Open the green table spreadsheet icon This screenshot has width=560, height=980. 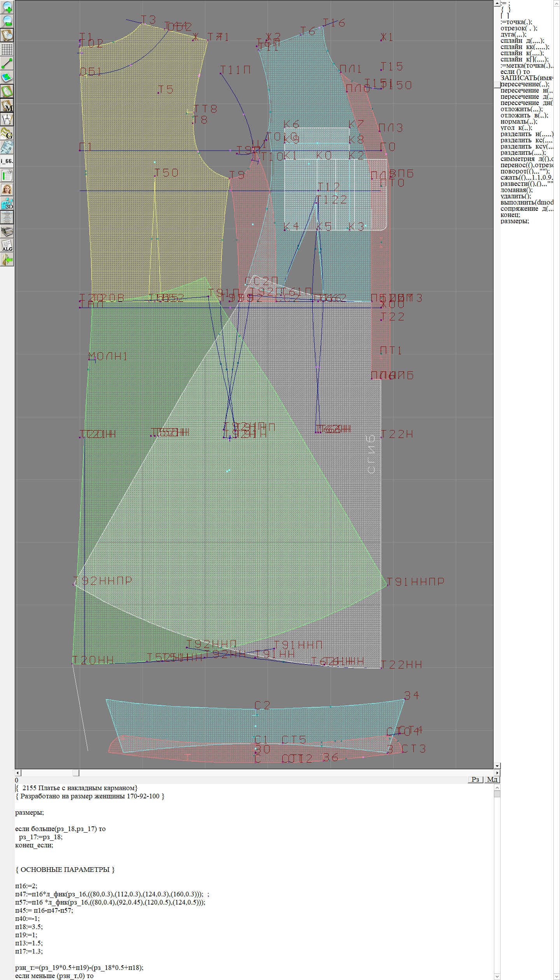7,175
